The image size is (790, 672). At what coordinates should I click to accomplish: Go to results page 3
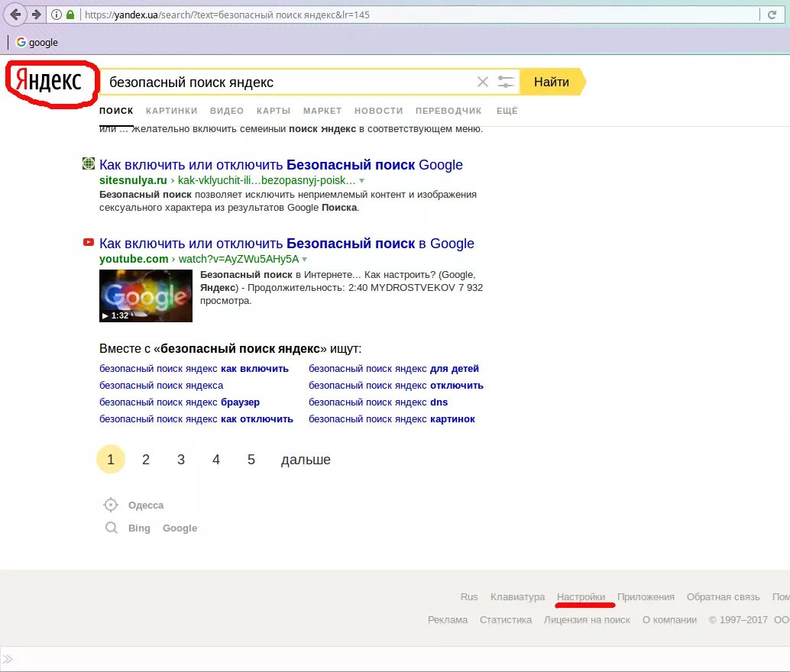181,459
